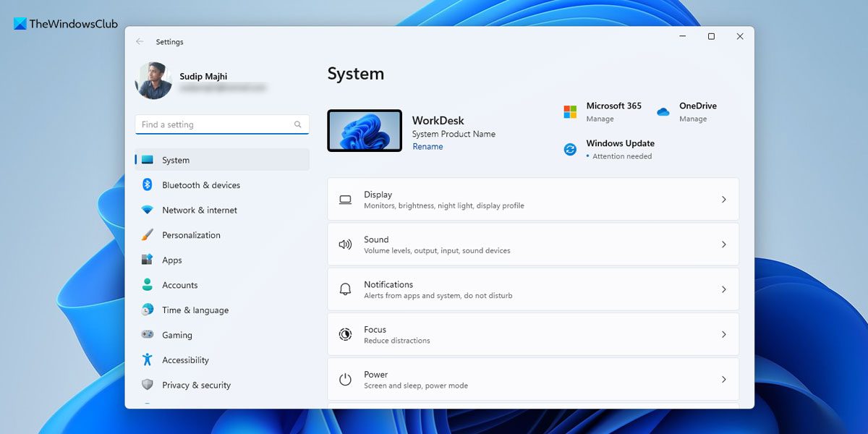Viewport: 868px width, 434px height.
Task: Click the Sudip Majhi account name
Action: click(x=203, y=77)
